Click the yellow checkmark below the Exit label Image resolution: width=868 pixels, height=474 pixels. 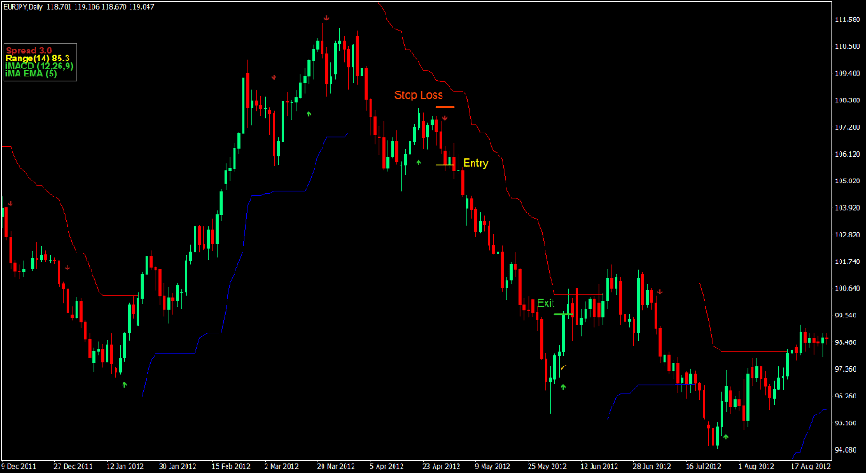point(562,366)
